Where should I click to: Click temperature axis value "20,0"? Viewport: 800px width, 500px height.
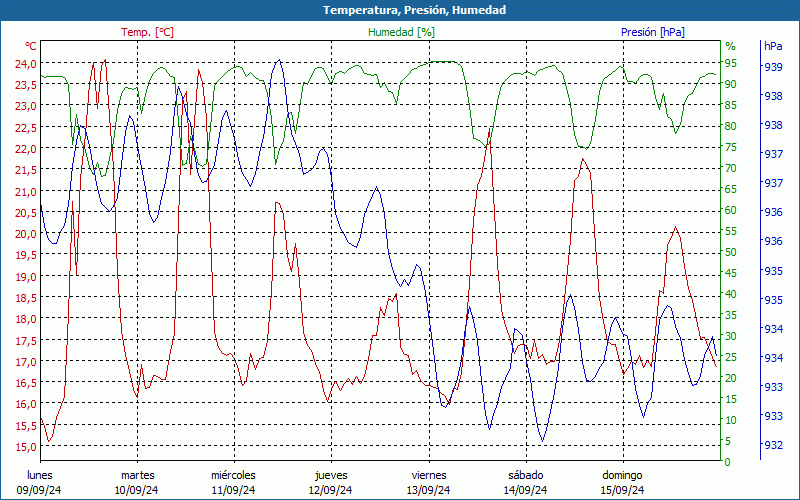(27, 234)
